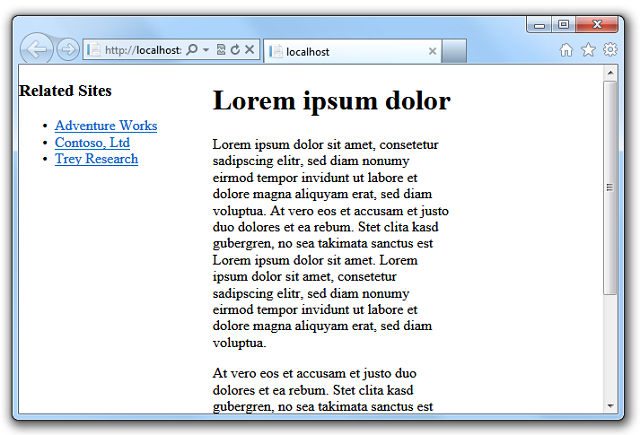This screenshot has height=435, width=640.
Task: Click the scrollbar down arrow
Action: 611,405
